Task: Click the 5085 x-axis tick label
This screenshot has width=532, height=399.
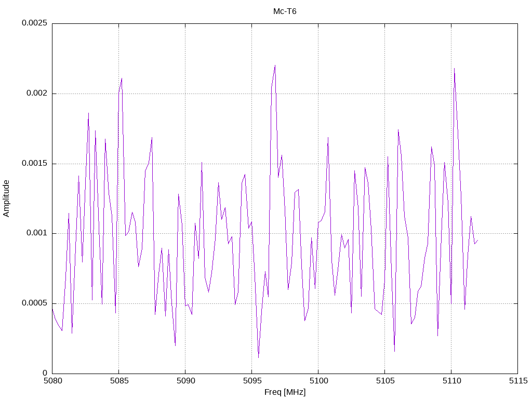Action: coord(119,381)
